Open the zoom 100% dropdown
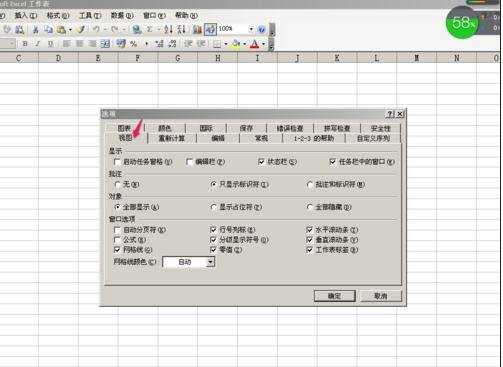This screenshot has width=503, height=367. point(251,29)
